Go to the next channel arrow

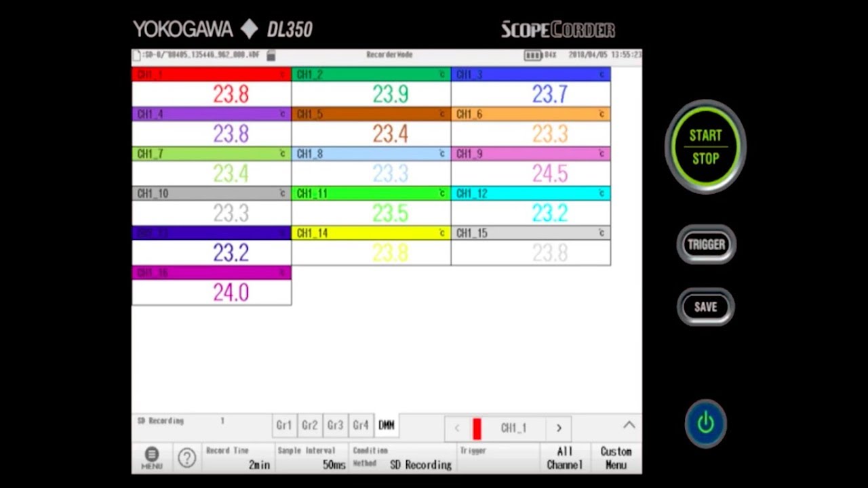click(x=559, y=428)
